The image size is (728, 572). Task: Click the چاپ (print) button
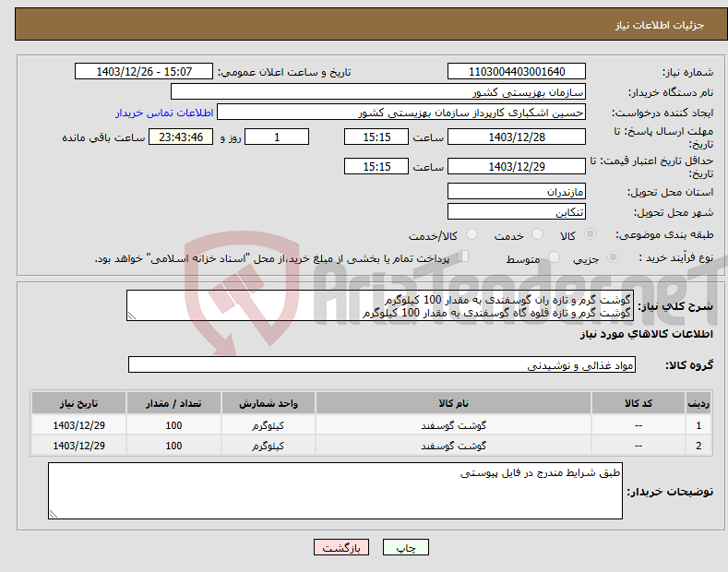405,547
